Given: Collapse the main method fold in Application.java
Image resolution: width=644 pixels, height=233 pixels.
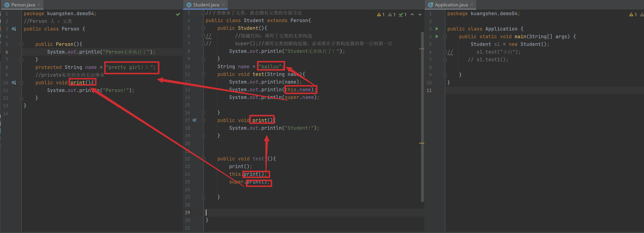Looking at the screenshot, I should point(445,37).
